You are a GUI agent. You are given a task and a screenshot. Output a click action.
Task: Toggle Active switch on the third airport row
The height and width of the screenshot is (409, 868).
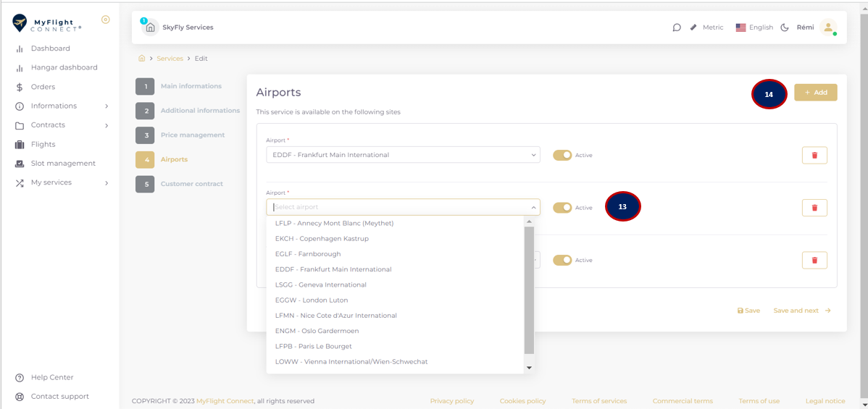(x=562, y=260)
